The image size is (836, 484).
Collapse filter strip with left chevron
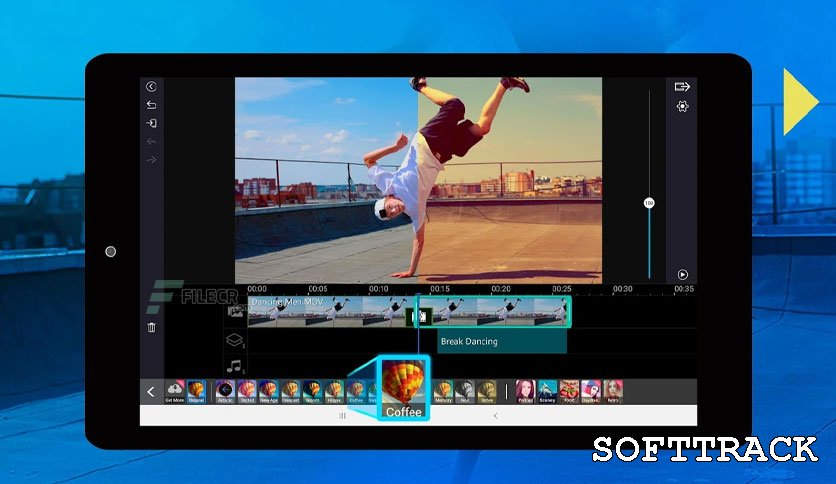[x=151, y=392]
